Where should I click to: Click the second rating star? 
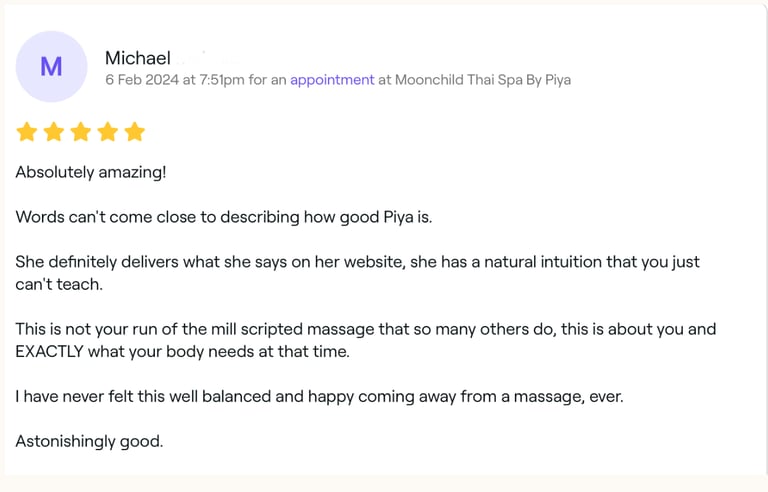[53, 132]
